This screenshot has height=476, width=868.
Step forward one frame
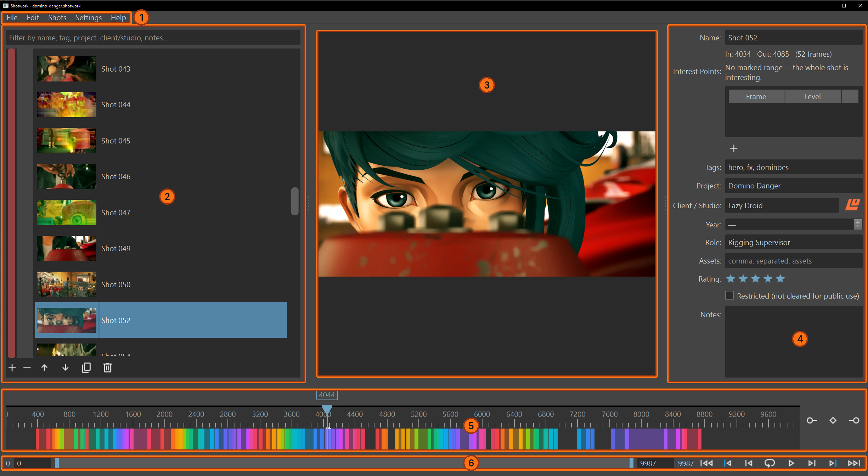coord(812,463)
